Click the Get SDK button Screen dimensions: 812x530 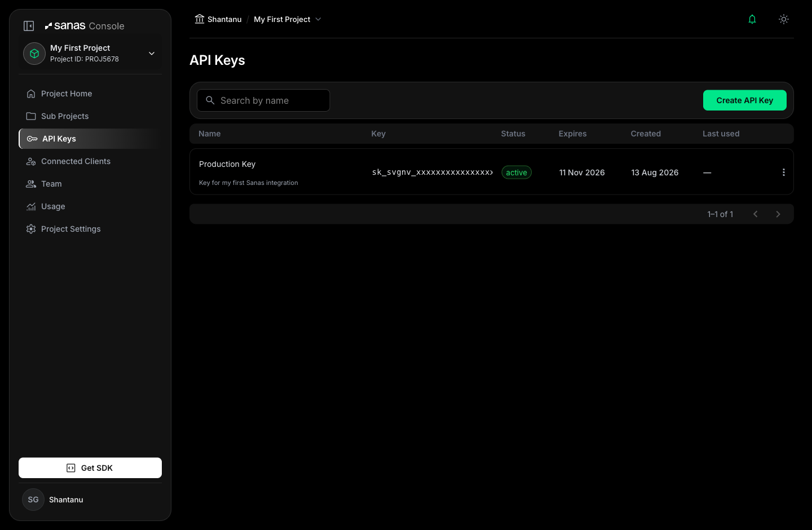(x=90, y=468)
